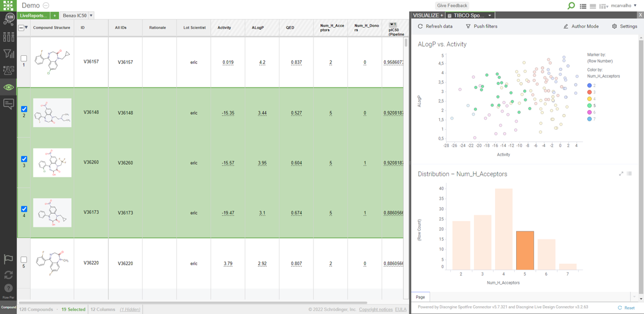Image resolution: width=644 pixels, height=314 pixels.
Task: Click the orange bar for 5 acceptors
Action: point(525,250)
